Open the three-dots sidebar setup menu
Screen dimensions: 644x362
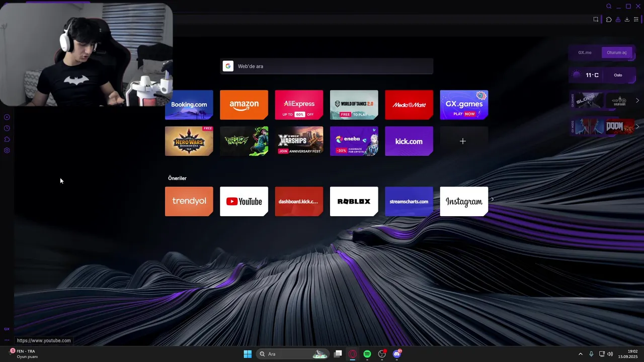pyautogui.click(x=7, y=340)
